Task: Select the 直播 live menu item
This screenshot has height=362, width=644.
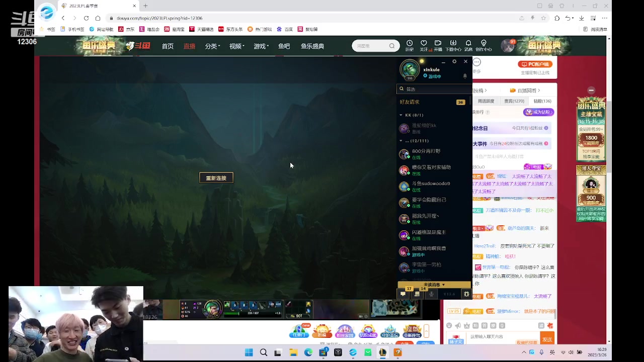Action: point(189,46)
